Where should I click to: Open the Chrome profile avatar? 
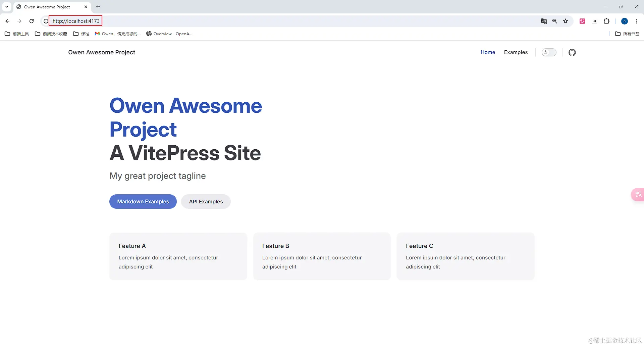point(625,21)
